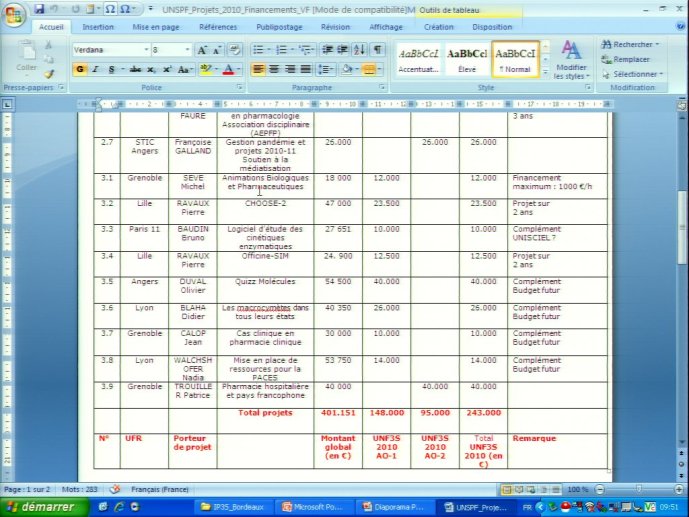689x517 pixels.
Task: Open the Sélectionner dropdown
Action: [632, 74]
